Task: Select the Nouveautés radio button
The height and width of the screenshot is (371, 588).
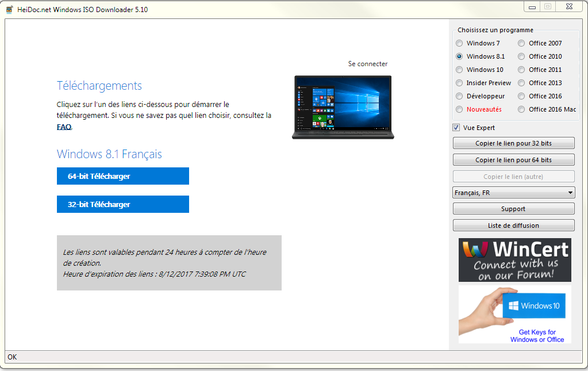Action: pos(459,109)
